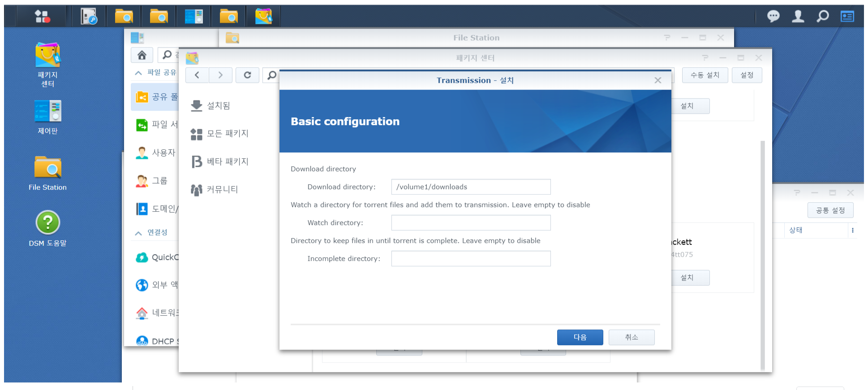Viewport: 868px width, 390px height.
Task: Open the user account options icon
Action: pos(798,17)
